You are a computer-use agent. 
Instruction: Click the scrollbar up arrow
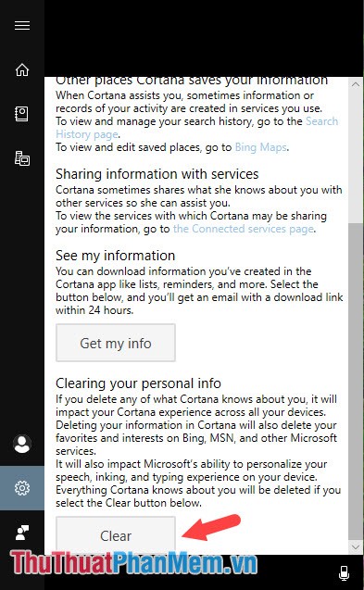(x=356, y=84)
